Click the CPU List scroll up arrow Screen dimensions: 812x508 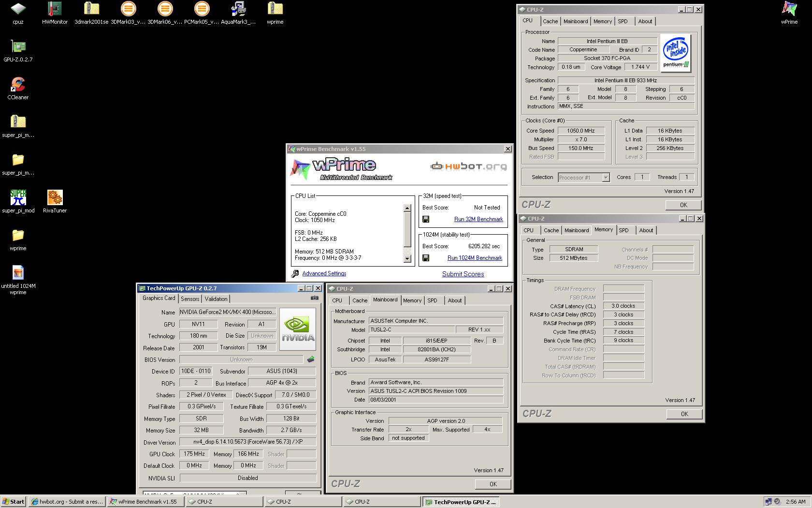coord(407,208)
